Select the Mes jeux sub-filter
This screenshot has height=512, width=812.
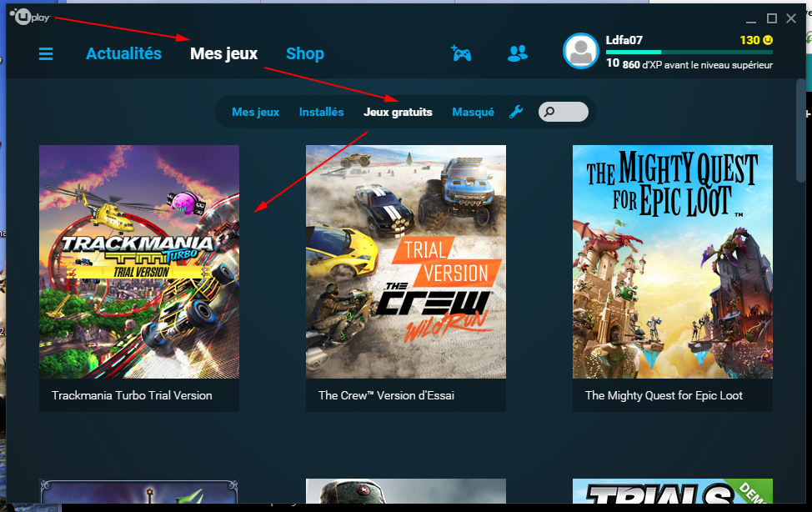[255, 112]
